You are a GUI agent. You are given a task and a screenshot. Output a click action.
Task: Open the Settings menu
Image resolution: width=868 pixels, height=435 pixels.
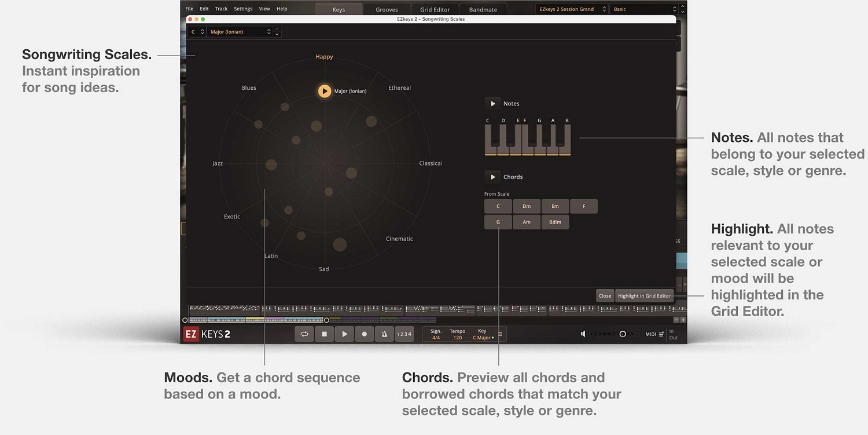[243, 9]
